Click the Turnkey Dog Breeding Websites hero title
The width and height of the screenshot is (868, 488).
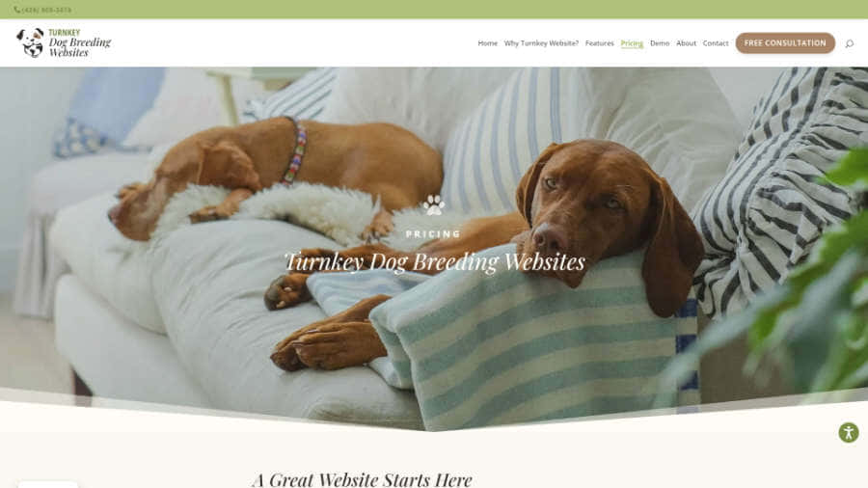click(x=435, y=261)
